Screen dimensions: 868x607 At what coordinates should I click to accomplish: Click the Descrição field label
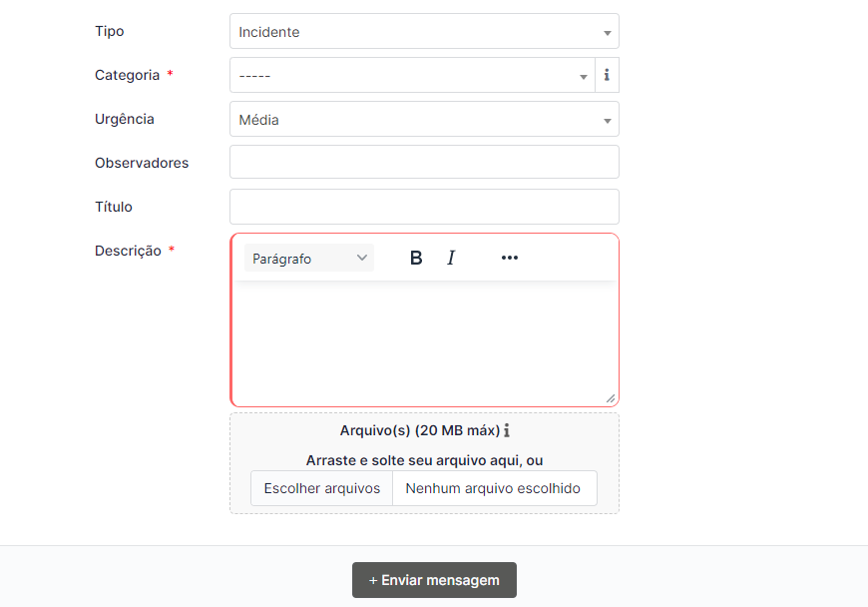coord(128,251)
